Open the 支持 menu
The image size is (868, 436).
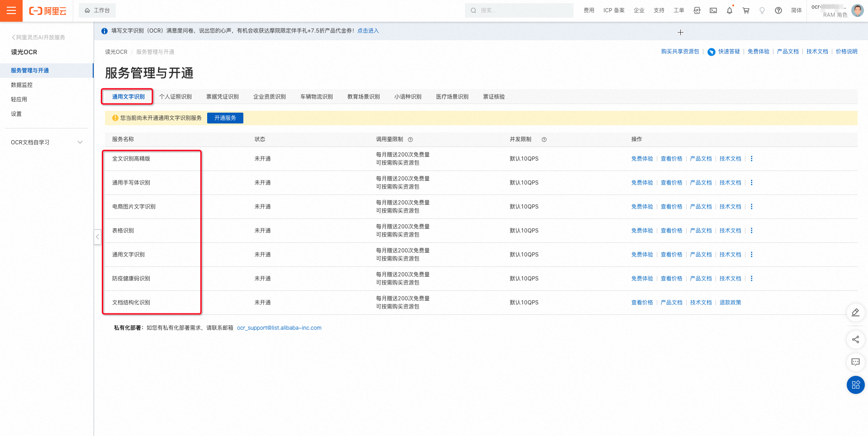click(659, 10)
